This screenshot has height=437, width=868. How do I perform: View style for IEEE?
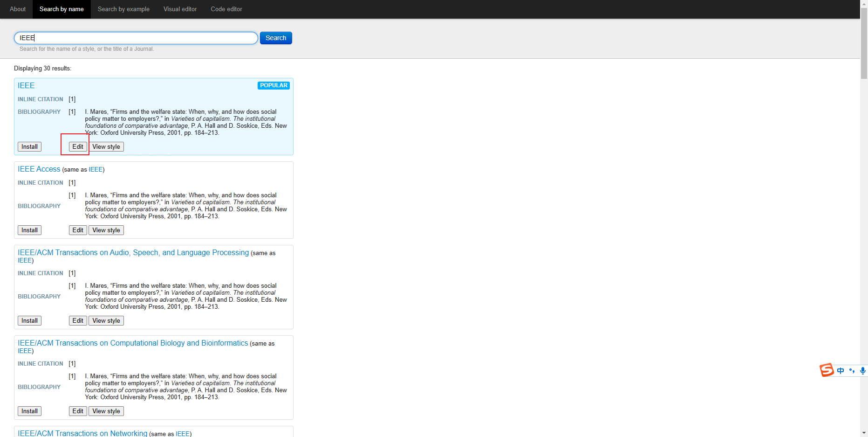coord(106,146)
